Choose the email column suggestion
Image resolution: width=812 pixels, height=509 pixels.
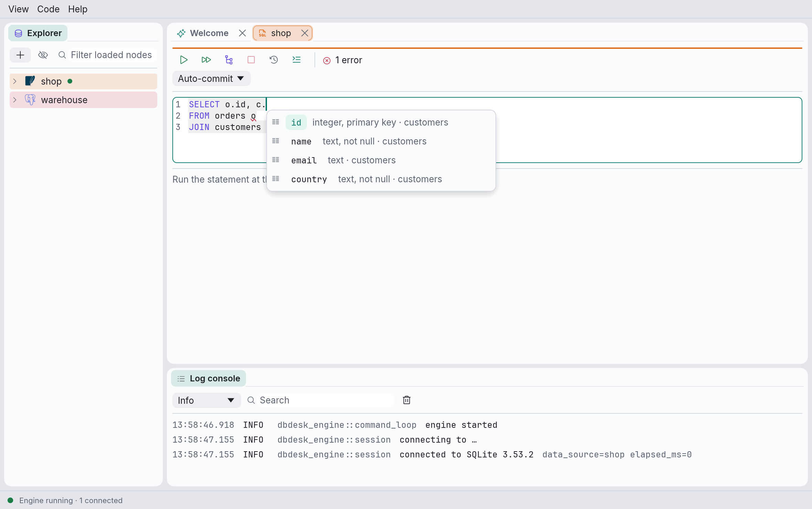[381, 160]
